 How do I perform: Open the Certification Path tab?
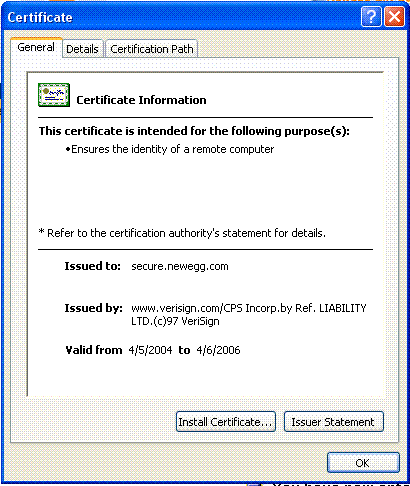pyautogui.click(x=152, y=49)
